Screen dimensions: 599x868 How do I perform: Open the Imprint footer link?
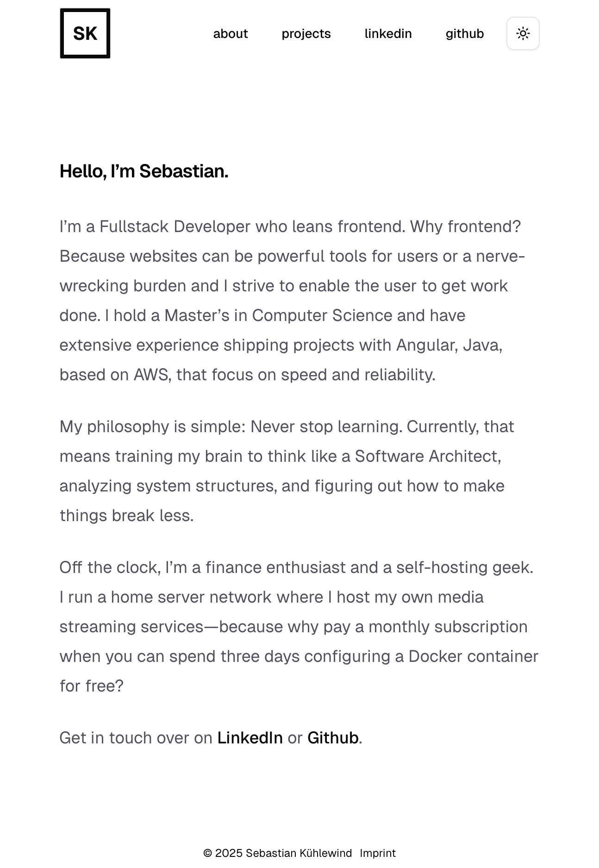click(x=378, y=853)
